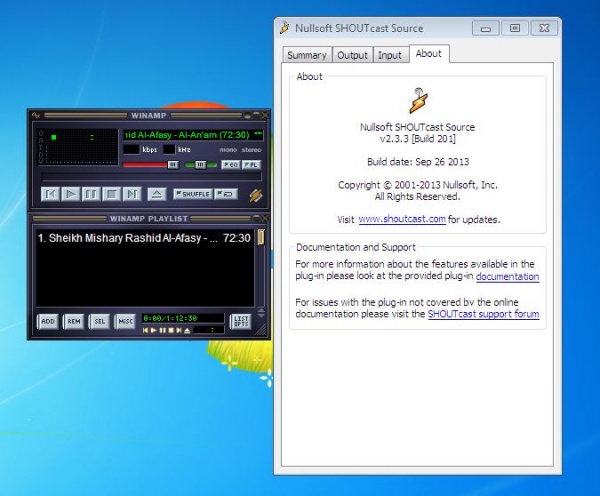This screenshot has width=600, height=496.
Task: Switch to the Summary tab
Action: [x=307, y=55]
